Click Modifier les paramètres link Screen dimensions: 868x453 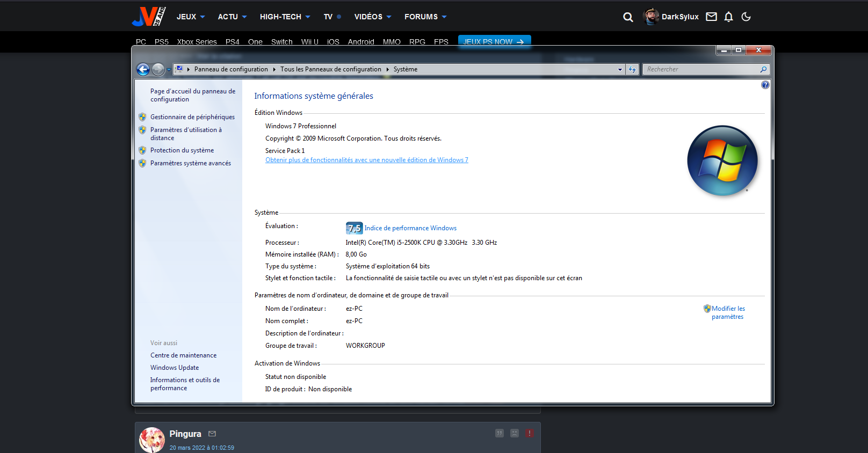point(728,312)
